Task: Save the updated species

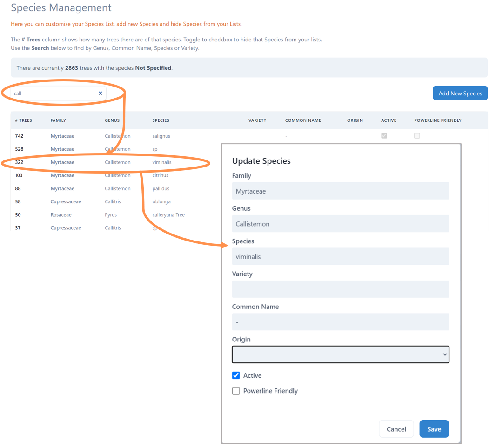Action: (434, 429)
